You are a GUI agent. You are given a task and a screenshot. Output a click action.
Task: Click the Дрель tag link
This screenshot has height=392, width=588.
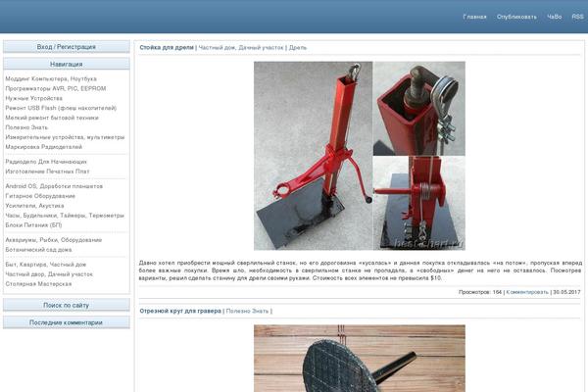298,48
